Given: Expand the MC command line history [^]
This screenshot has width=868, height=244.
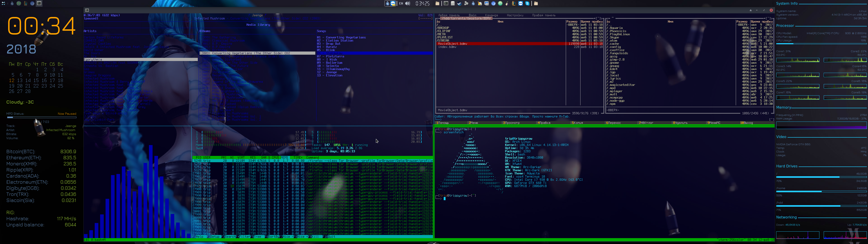Looking at the screenshot, I should 772,119.
